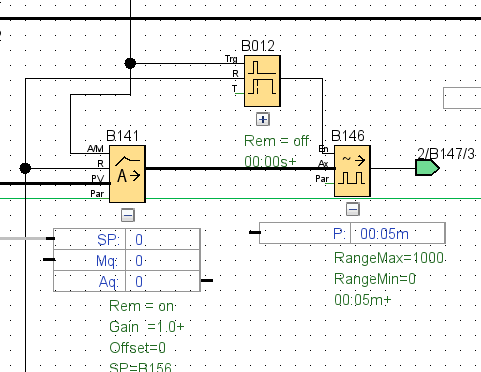This screenshot has height=372, width=481.
Task: Click the Trg input pin of B012
Action: [x=231, y=59]
